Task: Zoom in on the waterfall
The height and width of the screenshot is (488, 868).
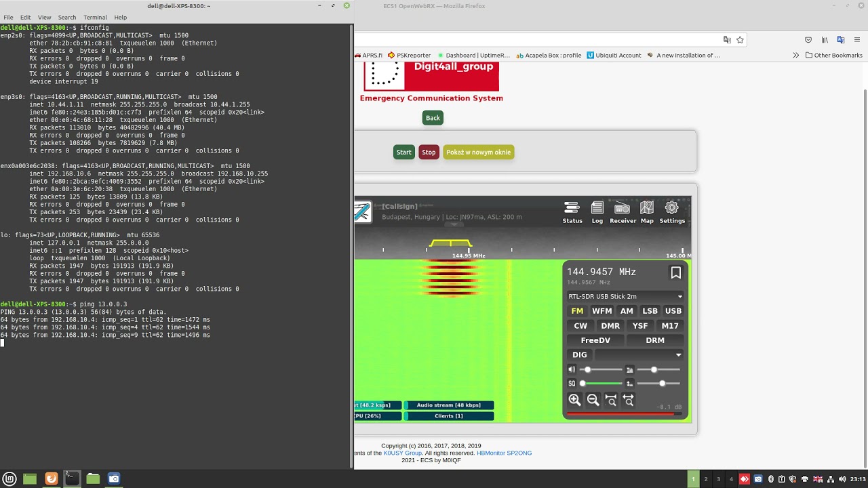Action: point(574,400)
